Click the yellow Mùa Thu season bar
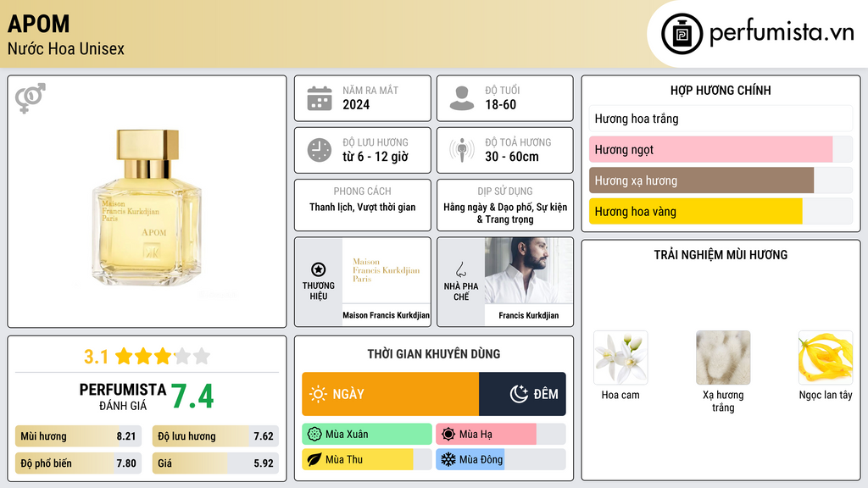This screenshot has width=868, height=488. 358,460
